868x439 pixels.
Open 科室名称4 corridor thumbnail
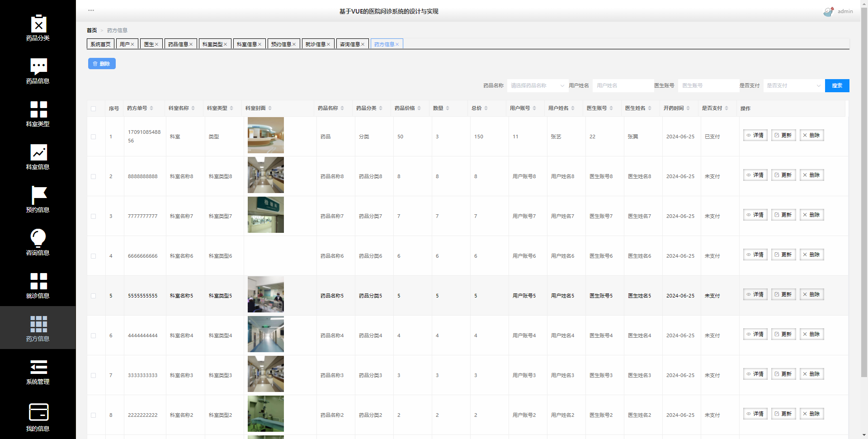(x=266, y=334)
